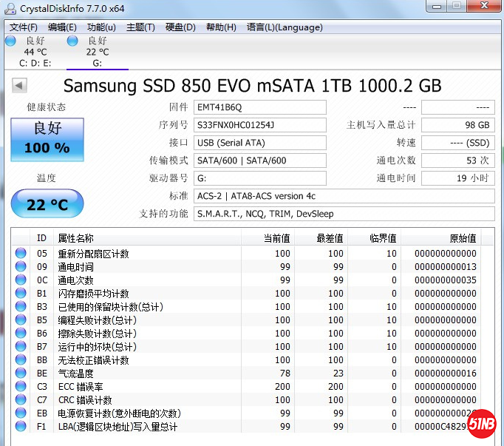The image size is (504, 446).
Task: Click status orb of row C3 ECC 错误率
Action: [x=21, y=386]
